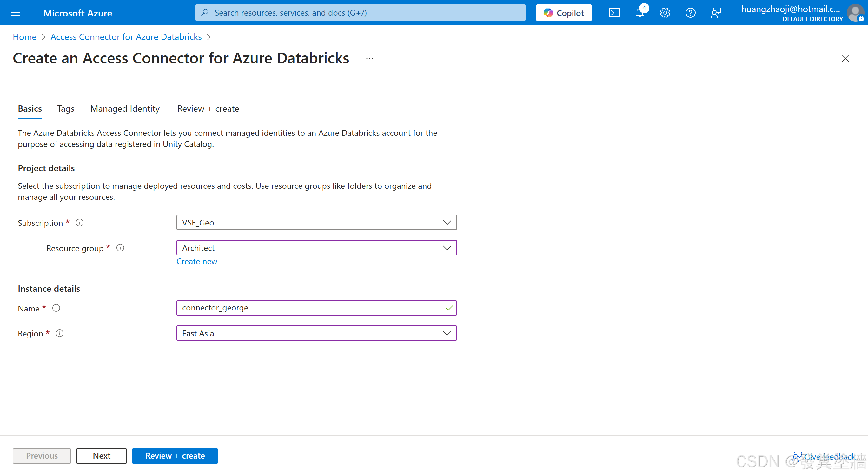Viewport: 868px width, 476px height.
Task: Show Name field info icon
Action: [x=56, y=308]
